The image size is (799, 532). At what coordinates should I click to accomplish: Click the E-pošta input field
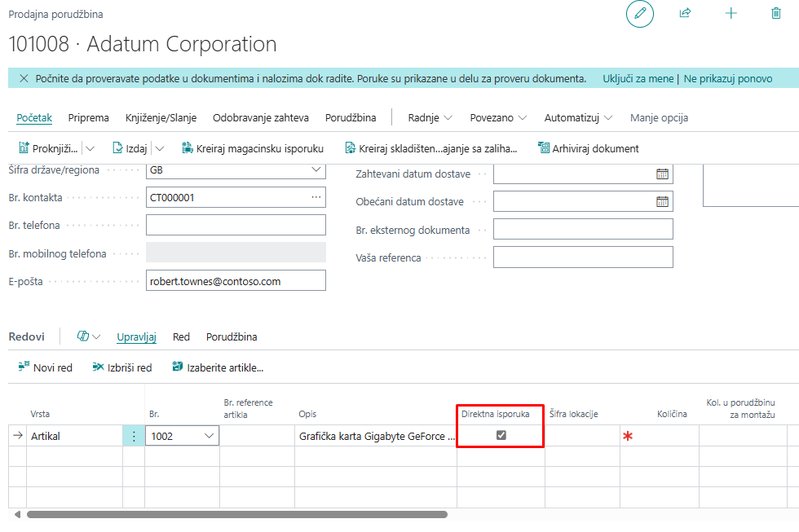point(235,281)
